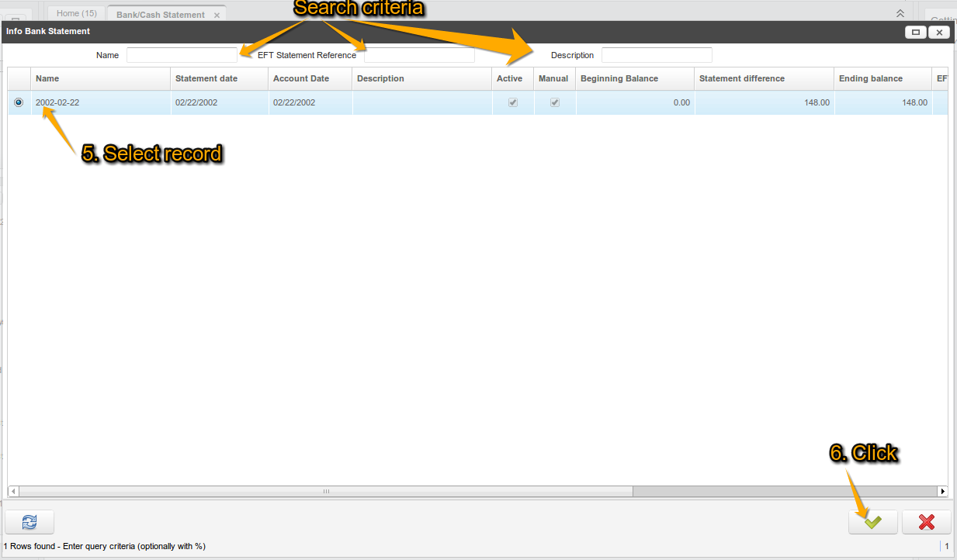Collapse header using double chevron icon
The width and height of the screenshot is (957, 560).
click(900, 13)
